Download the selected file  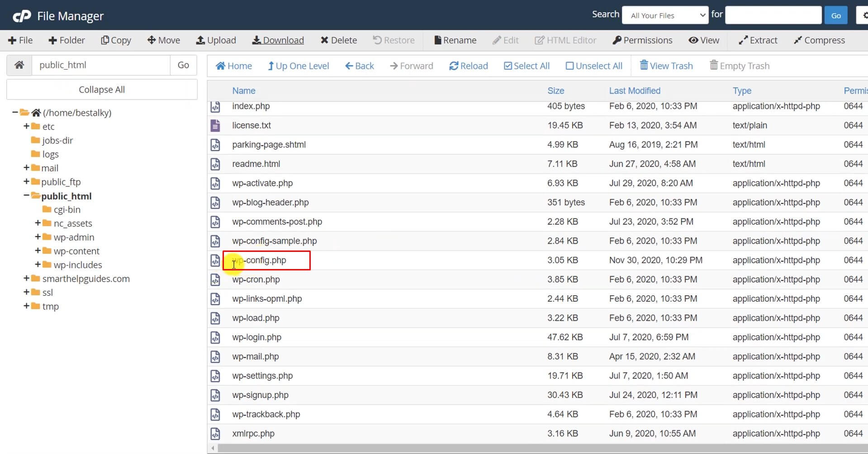[x=278, y=40]
